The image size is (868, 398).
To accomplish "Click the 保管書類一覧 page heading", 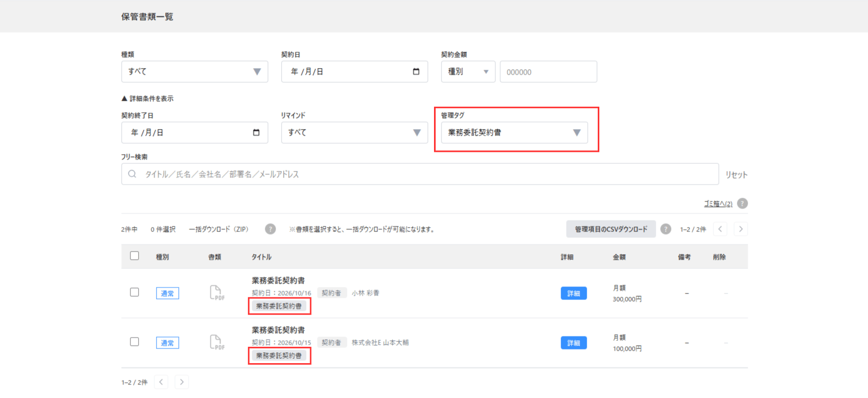I will point(147,17).
